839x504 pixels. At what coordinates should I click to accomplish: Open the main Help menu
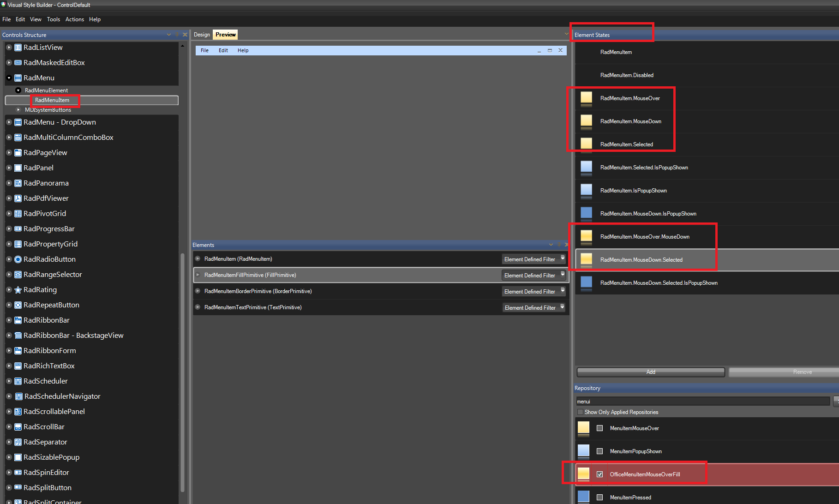click(x=95, y=19)
